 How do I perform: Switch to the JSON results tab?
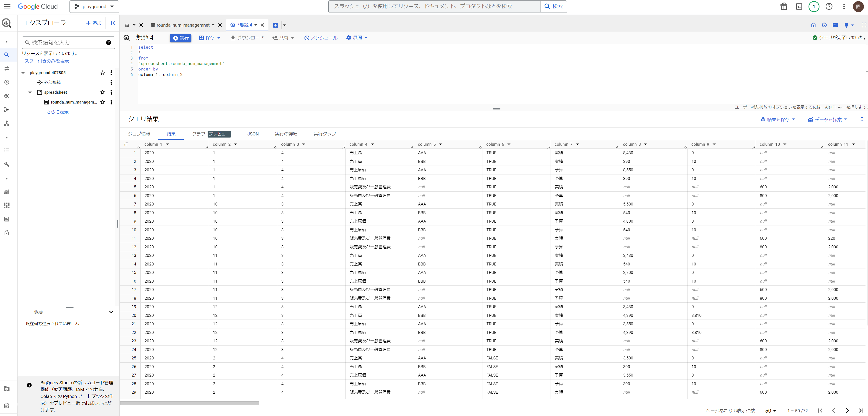click(253, 134)
